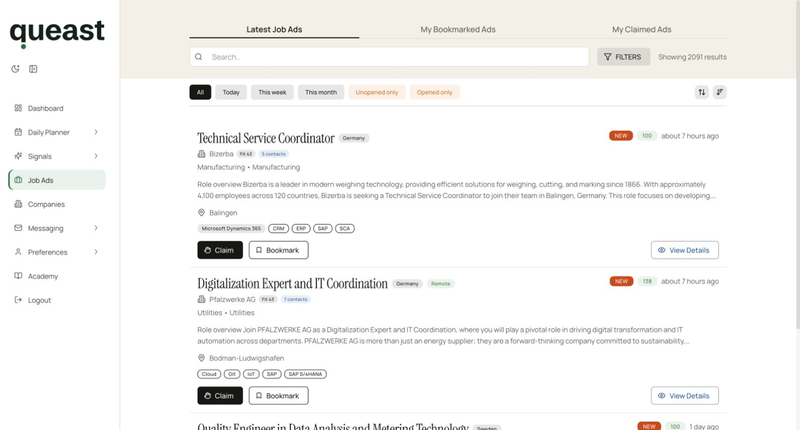View Details of Technical Service Coordinator
Image resolution: width=800 pixels, height=430 pixels.
[x=685, y=250]
